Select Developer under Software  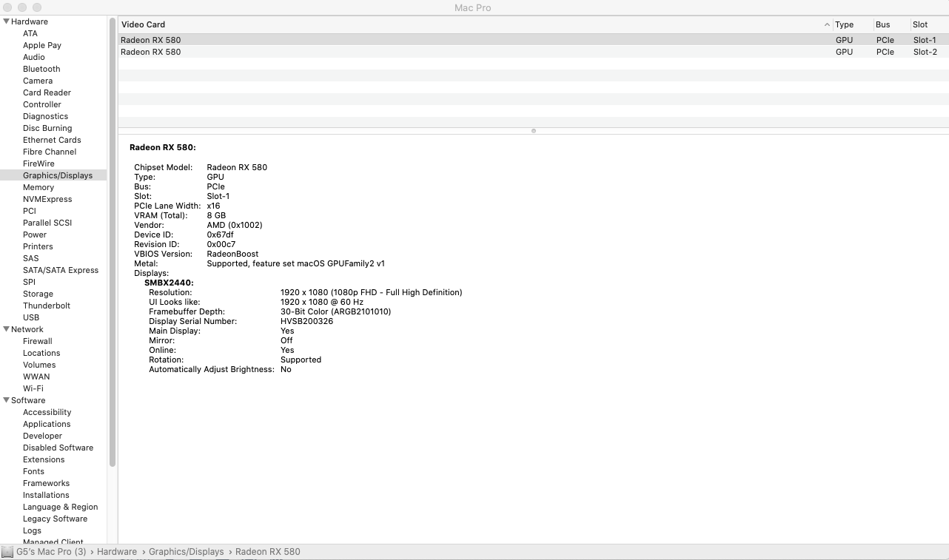click(x=42, y=436)
